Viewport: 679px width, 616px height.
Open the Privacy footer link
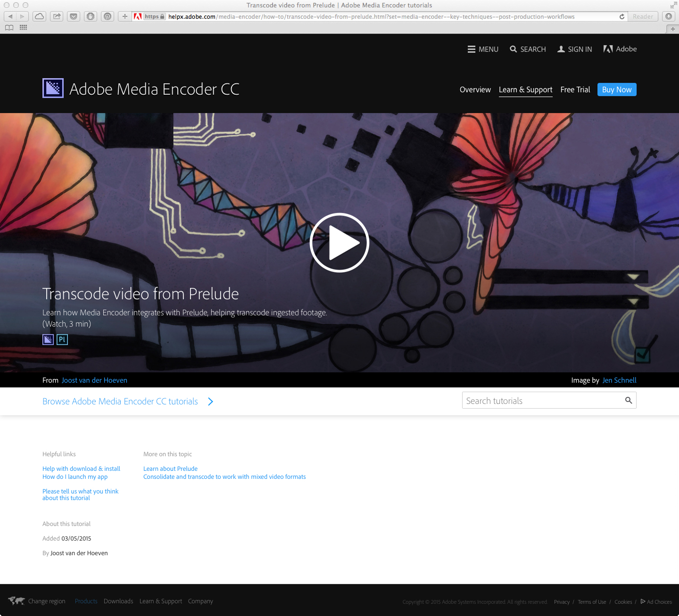[562, 602]
